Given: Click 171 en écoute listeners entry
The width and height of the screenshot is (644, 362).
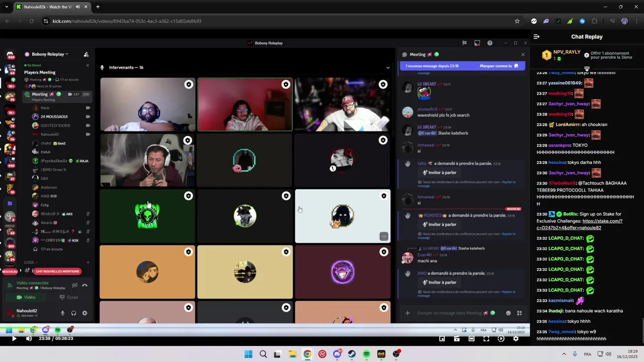Looking at the screenshot, I should click(x=52, y=249).
